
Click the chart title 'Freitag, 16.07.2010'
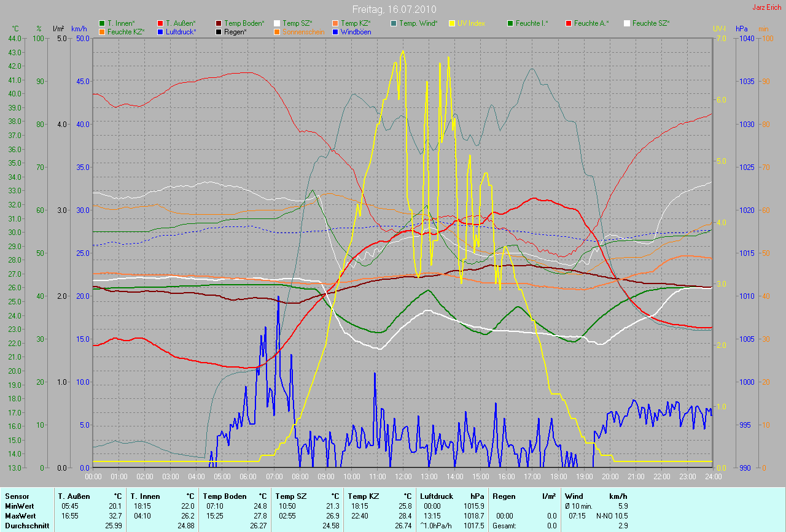click(393, 9)
